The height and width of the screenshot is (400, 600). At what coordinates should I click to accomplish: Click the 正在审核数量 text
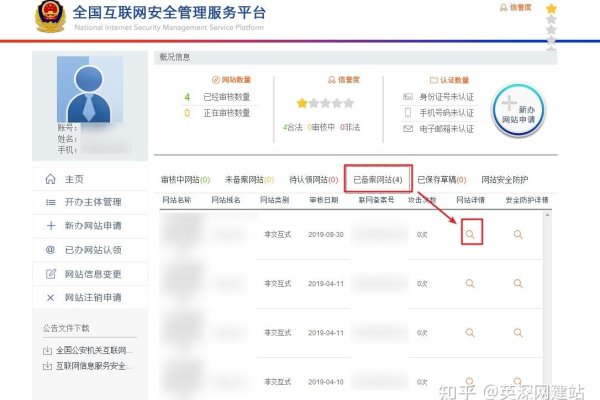[227, 113]
